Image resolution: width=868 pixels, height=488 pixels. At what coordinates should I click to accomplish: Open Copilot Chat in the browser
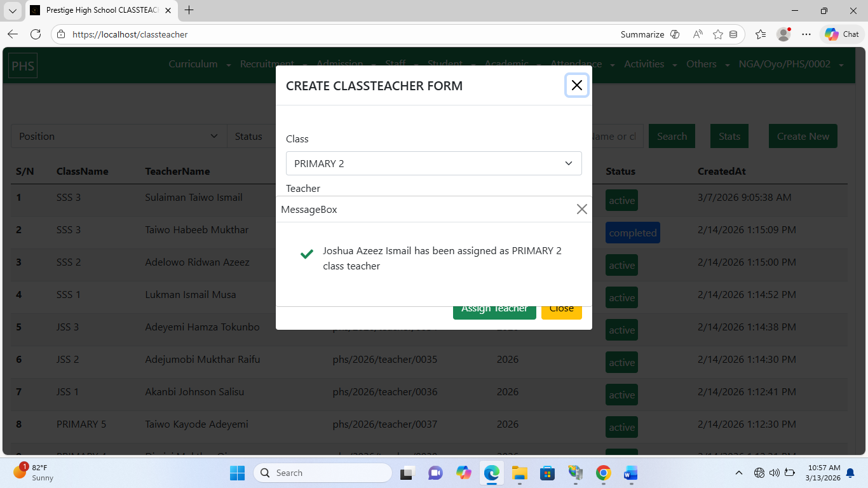pos(842,34)
